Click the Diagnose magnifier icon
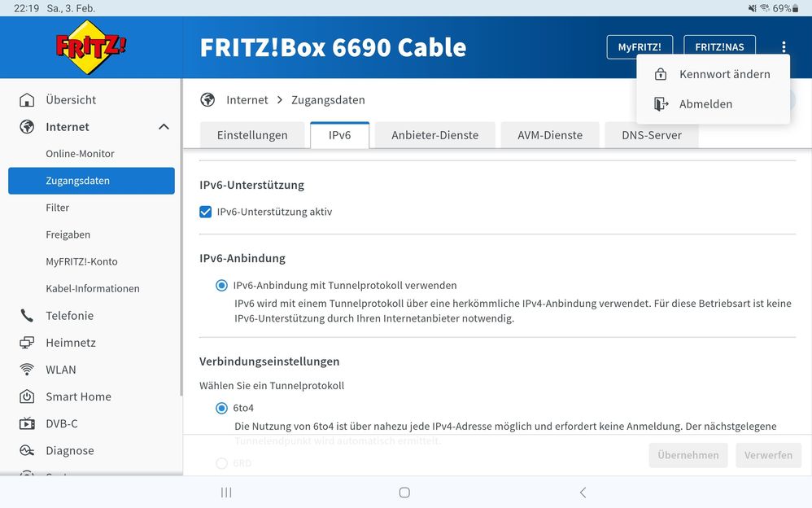Viewport: 812px width, 508px height. (x=26, y=450)
